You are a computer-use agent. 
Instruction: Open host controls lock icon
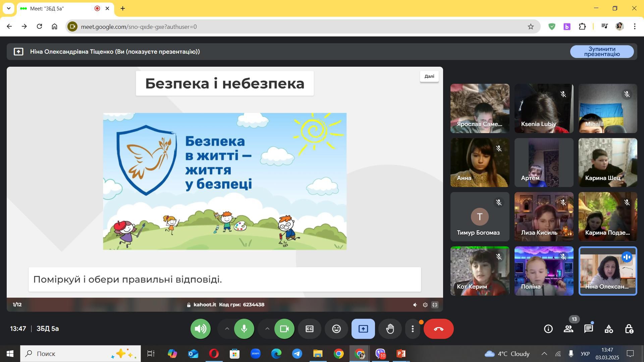tap(629, 329)
